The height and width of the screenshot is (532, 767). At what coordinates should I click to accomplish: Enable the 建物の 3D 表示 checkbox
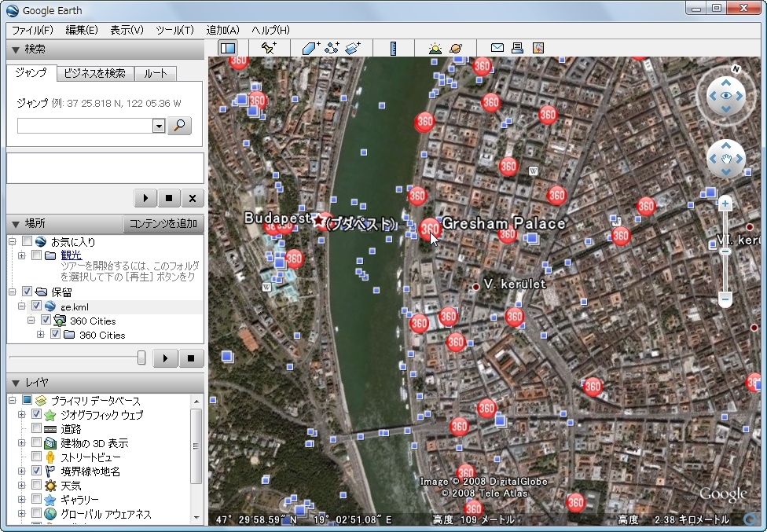[36, 442]
